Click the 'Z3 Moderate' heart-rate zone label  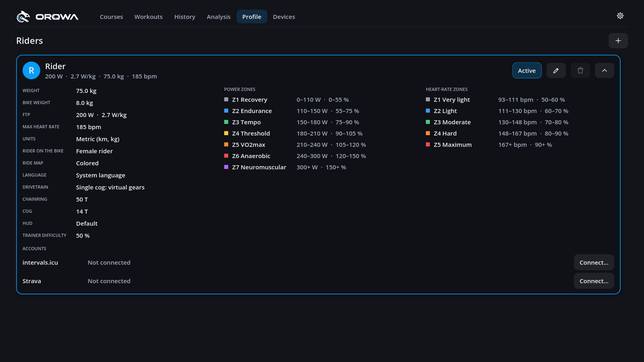pyautogui.click(x=452, y=122)
